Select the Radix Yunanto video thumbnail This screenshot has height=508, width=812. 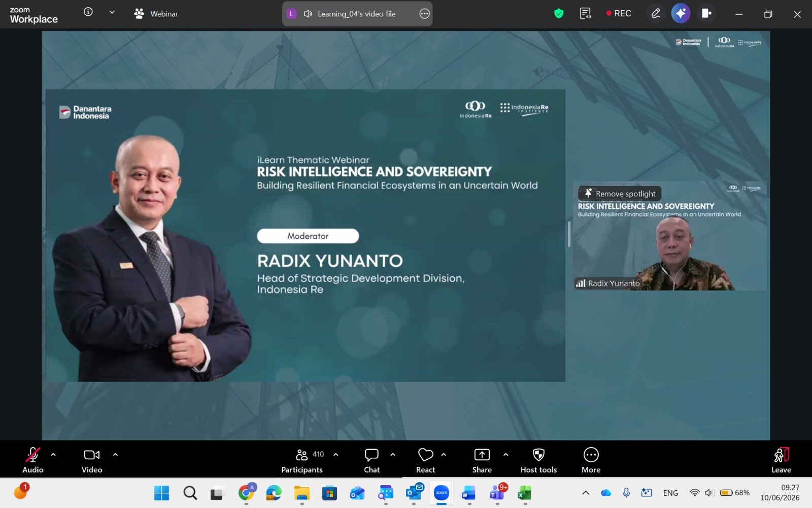[670, 236]
